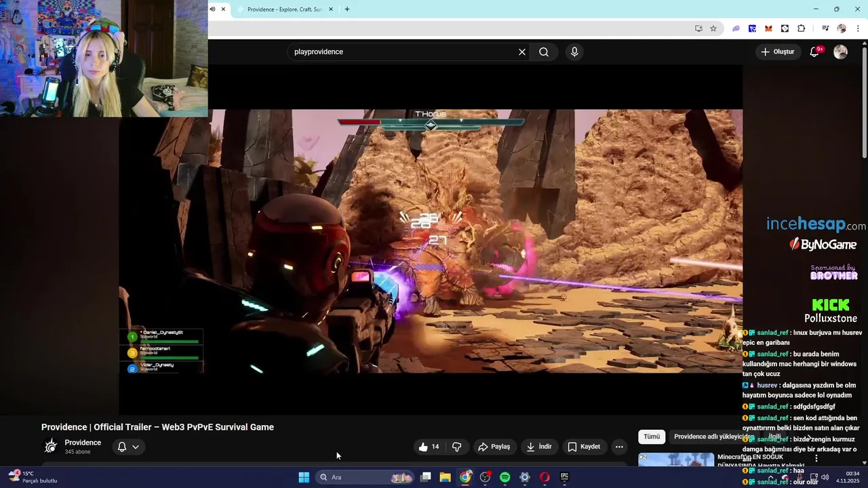Open the Providence channel avatar
The width and height of the screenshot is (868, 488).
click(x=51, y=446)
